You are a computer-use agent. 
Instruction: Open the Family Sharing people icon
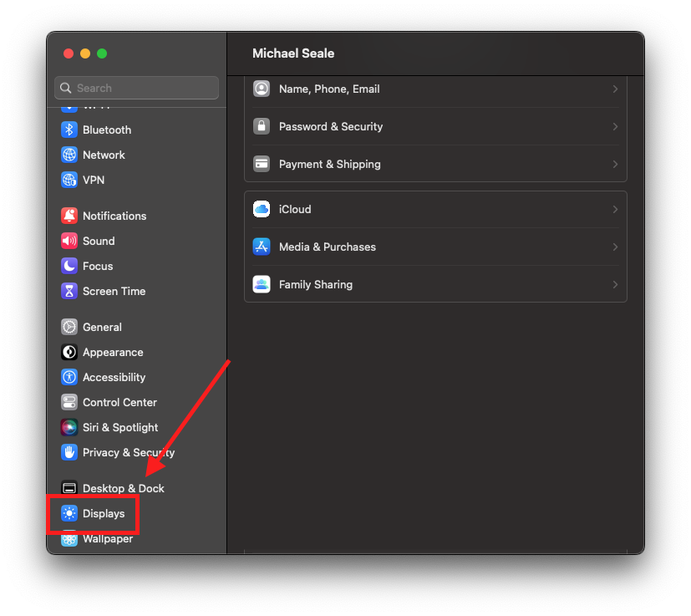pos(262,284)
